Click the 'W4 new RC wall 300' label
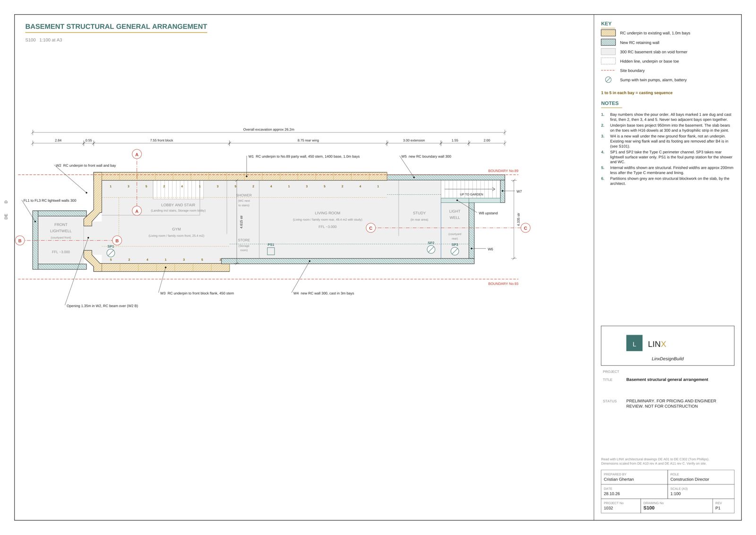The width and height of the screenshot is (756, 535). pos(324,293)
